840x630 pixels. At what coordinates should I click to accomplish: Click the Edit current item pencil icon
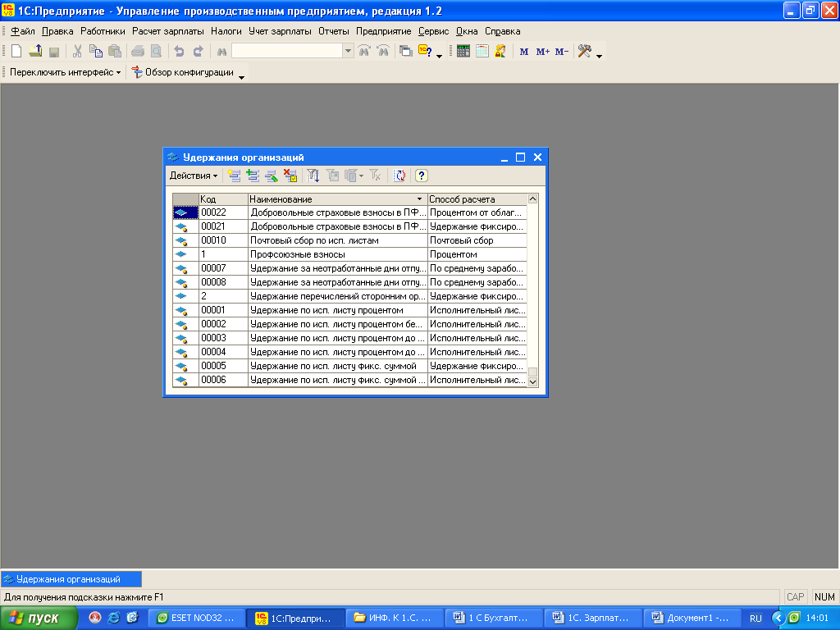click(272, 176)
